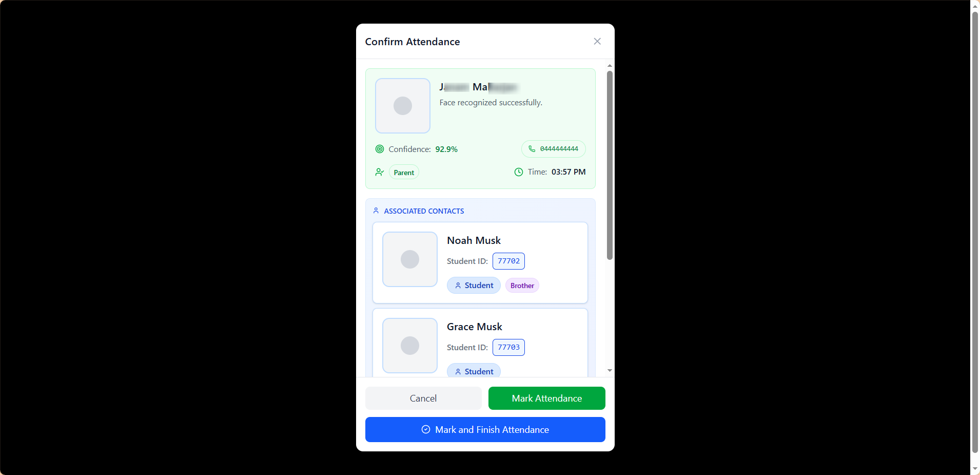
Task: Select the Parent role badge
Action: (404, 173)
